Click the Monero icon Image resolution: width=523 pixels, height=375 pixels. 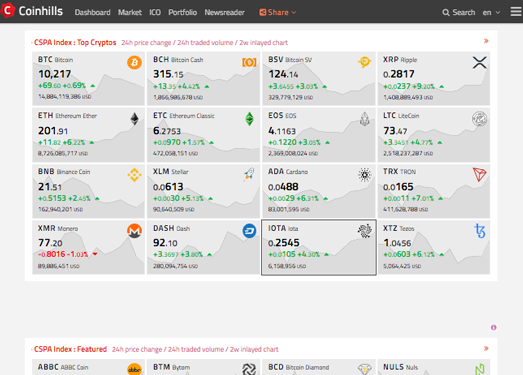[x=134, y=231]
